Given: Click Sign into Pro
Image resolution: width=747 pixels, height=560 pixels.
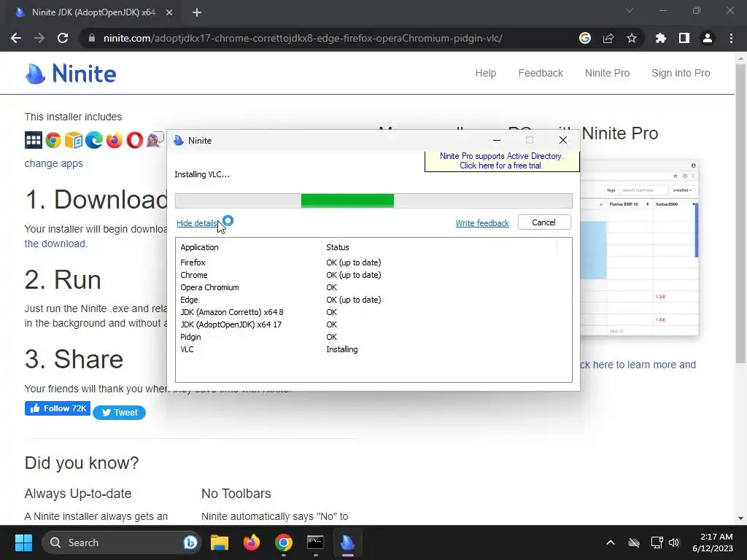Looking at the screenshot, I should 681,74.
